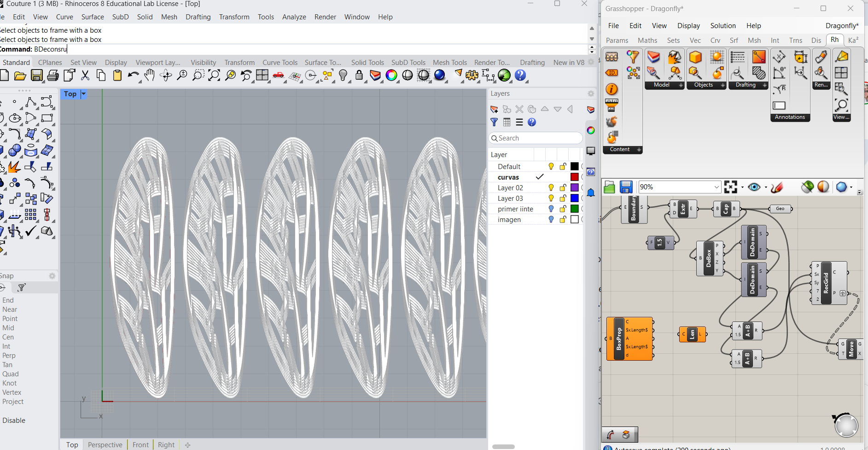Show the imagen layer via bulb
This screenshot has width=868, height=450.
coord(551,220)
